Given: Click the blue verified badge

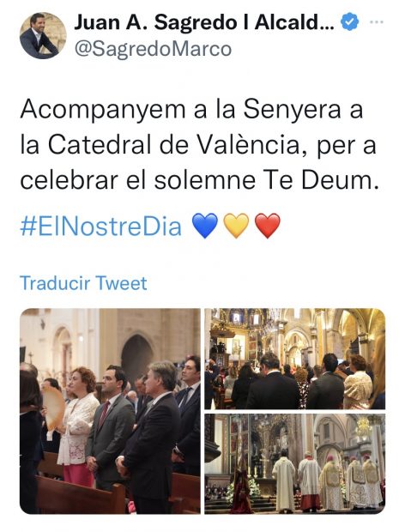Looking at the screenshot, I should (x=349, y=22).
